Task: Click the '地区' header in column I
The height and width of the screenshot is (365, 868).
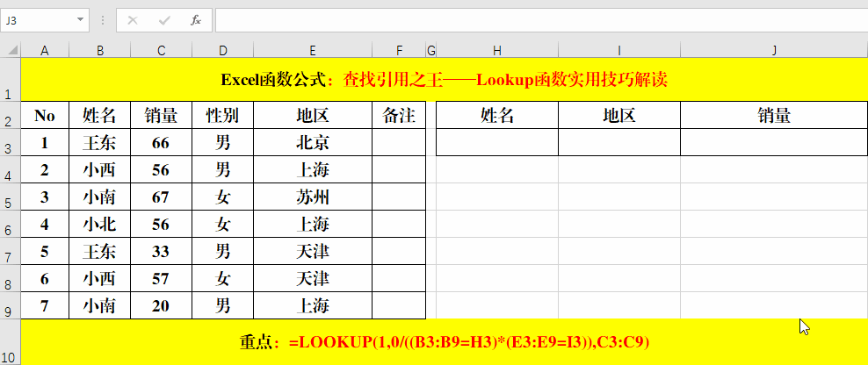Action: [x=618, y=115]
